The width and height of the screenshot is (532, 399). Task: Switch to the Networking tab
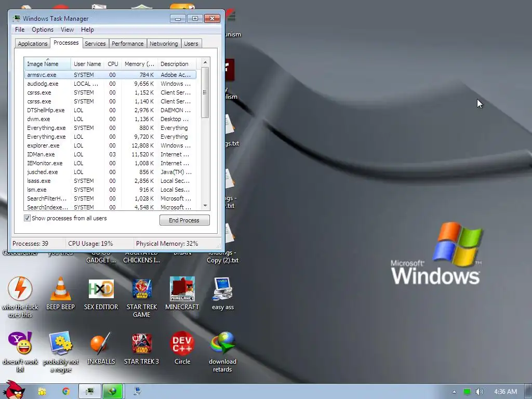[x=164, y=44]
